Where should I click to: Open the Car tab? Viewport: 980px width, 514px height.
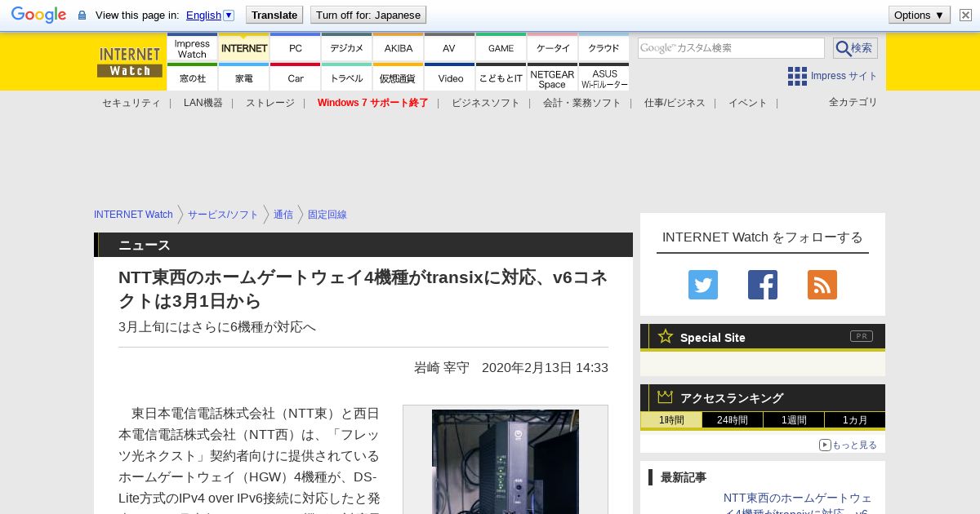(295, 78)
